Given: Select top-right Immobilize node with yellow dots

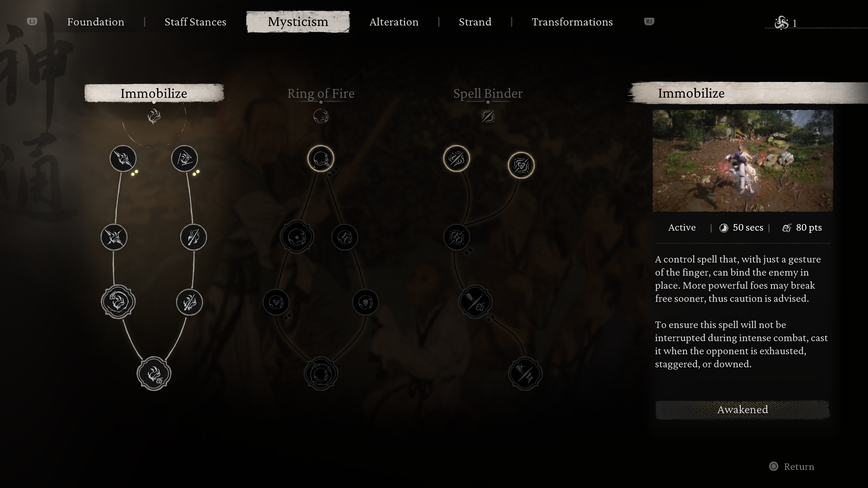Looking at the screenshot, I should click(x=184, y=158).
